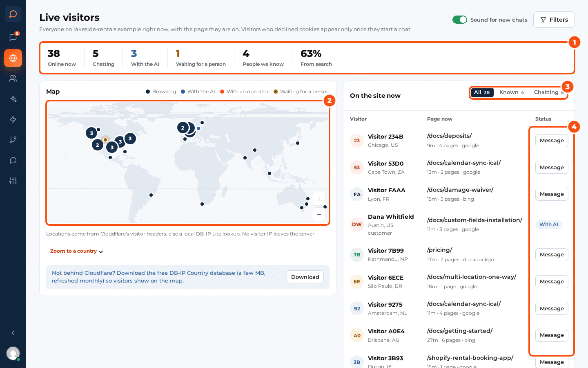Click the DW avatar for Dana Whitfield
Image resolution: width=588 pixels, height=368 pixels.
click(x=357, y=224)
